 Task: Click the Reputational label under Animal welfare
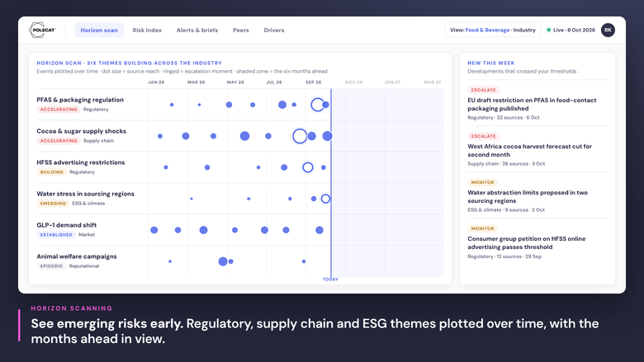coord(83,266)
